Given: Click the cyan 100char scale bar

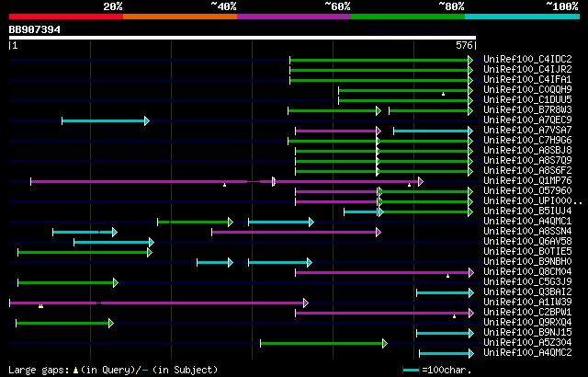Looking at the screenshot, I should tap(411, 371).
